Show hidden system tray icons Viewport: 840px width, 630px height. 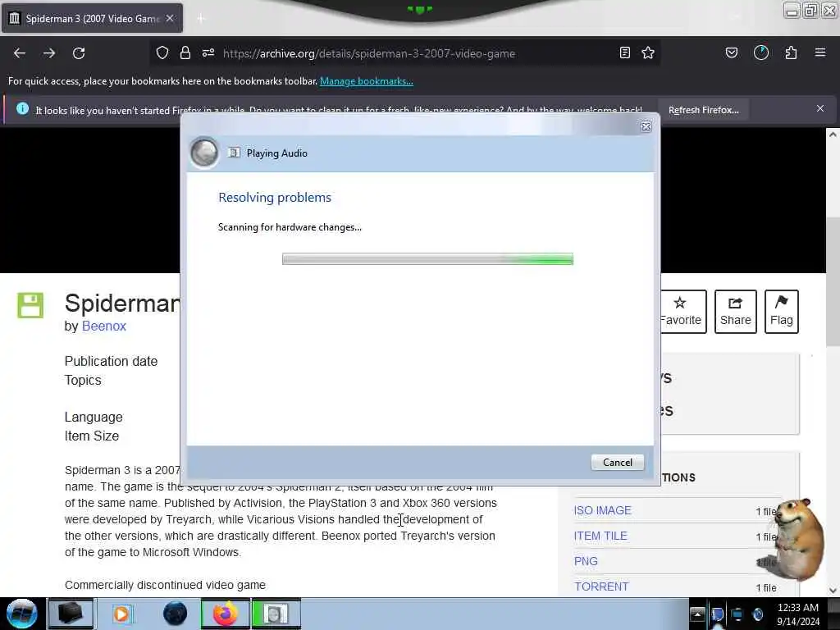pyautogui.click(x=697, y=614)
